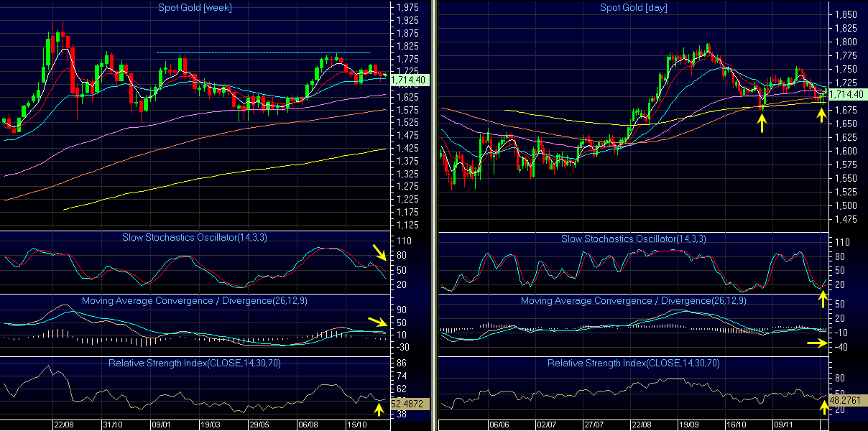Click the weekly Relative Strength Index heading
The width and height of the screenshot is (868, 431).
point(195,363)
